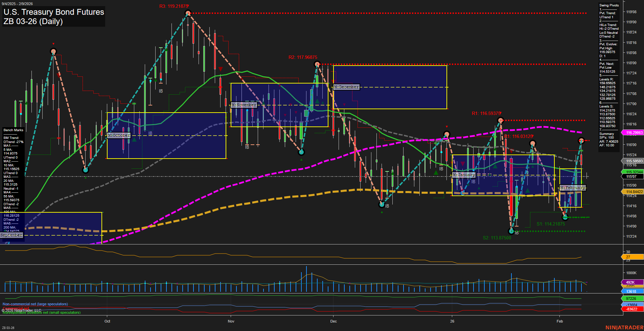644x331 pixels.
Task: Click the swing pivot circle at R2 117.96875
Action: 317,64
